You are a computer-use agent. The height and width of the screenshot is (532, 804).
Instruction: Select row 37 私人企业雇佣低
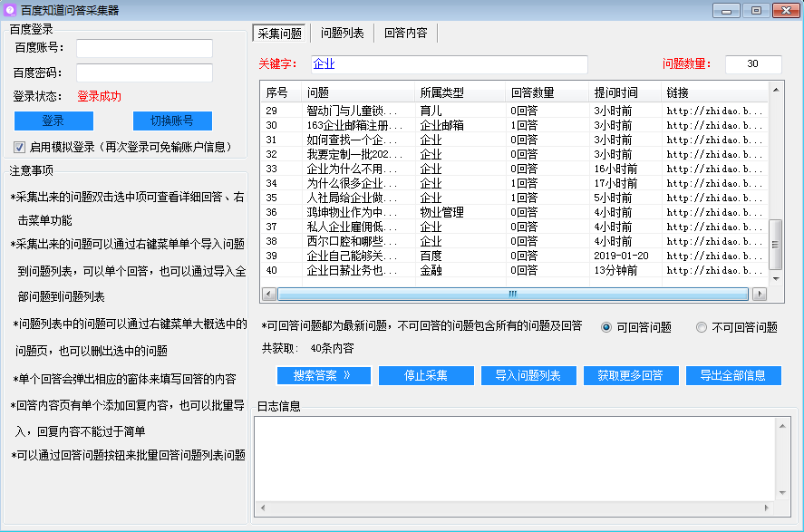tap(514, 227)
